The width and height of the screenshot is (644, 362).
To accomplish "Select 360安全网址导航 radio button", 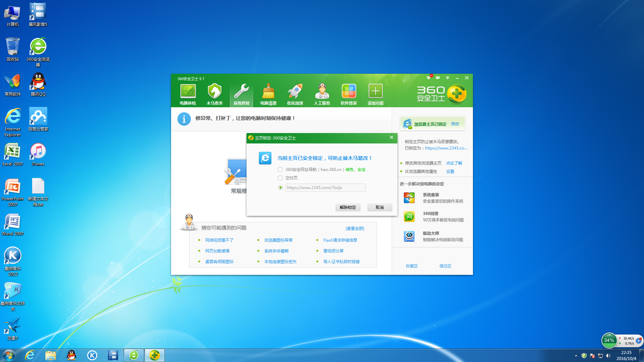I will click(280, 169).
